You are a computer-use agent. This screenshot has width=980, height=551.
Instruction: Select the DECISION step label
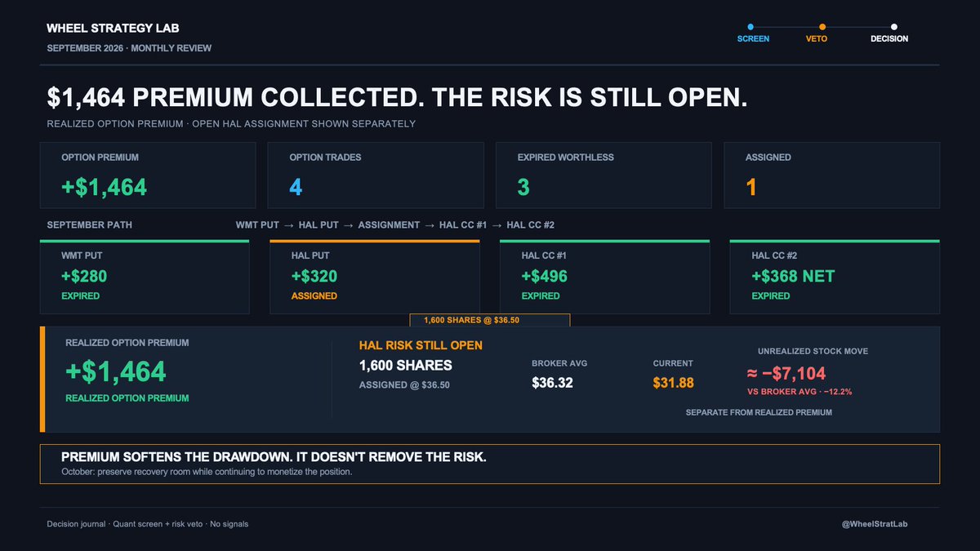(889, 38)
